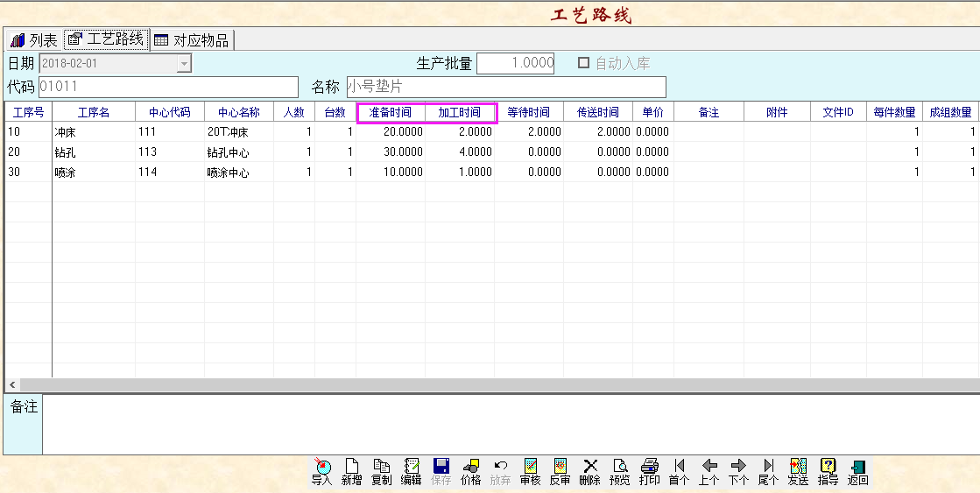The width and height of the screenshot is (980, 493).
Task: Click the bottom 备注 text area
Action: point(511,425)
